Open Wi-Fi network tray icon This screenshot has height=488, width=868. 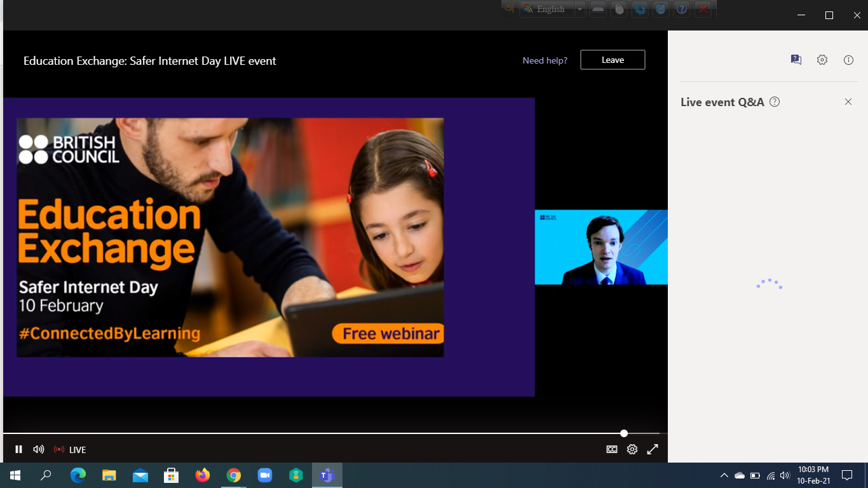tap(771, 475)
